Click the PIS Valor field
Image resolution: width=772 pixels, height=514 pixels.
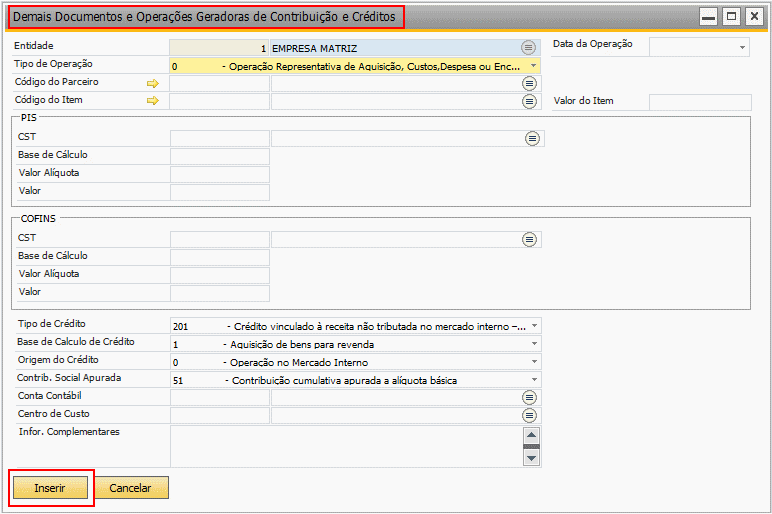pos(220,192)
